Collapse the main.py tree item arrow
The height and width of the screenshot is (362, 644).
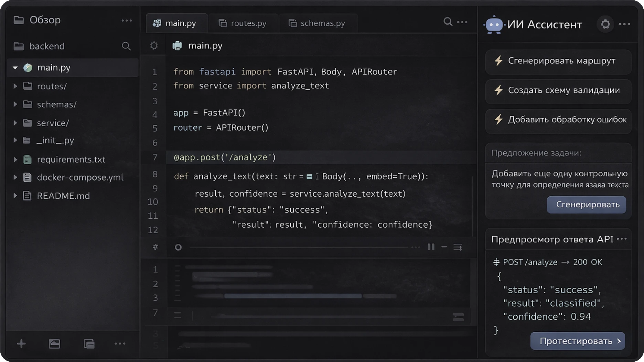coord(15,68)
